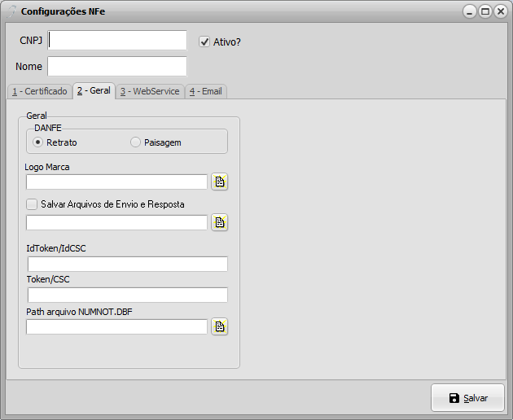Focus the Nome input field

pyautogui.click(x=117, y=67)
